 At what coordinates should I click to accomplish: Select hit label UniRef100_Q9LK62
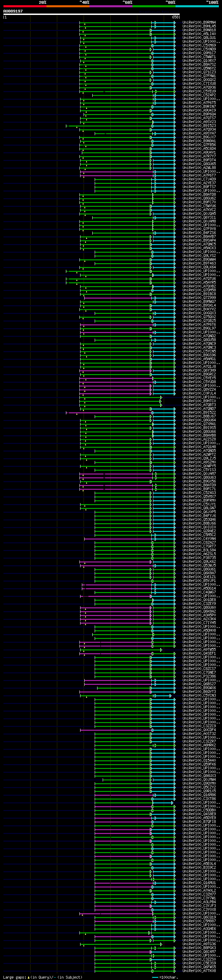click(x=199, y=561)
